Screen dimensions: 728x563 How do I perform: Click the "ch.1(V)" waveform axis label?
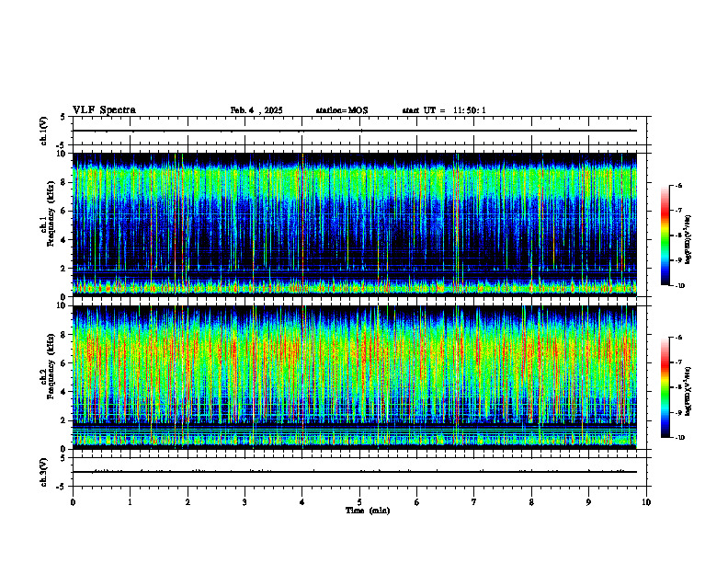click(x=44, y=131)
